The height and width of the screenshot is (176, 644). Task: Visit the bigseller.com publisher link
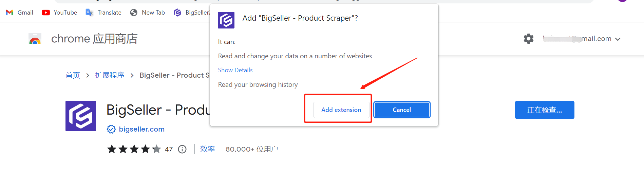141,129
